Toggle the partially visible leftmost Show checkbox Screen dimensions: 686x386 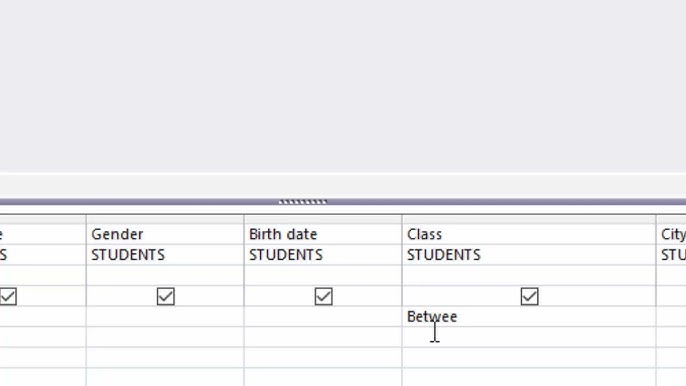click(x=8, y=296)
